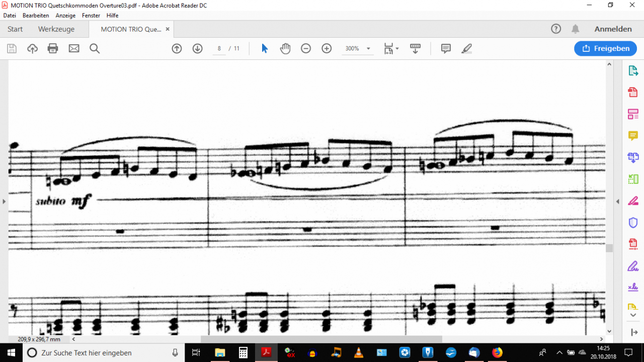Open the Protect shield tool in sidebar
Viewport: 644px width, 362px height.
click(633, 222)
